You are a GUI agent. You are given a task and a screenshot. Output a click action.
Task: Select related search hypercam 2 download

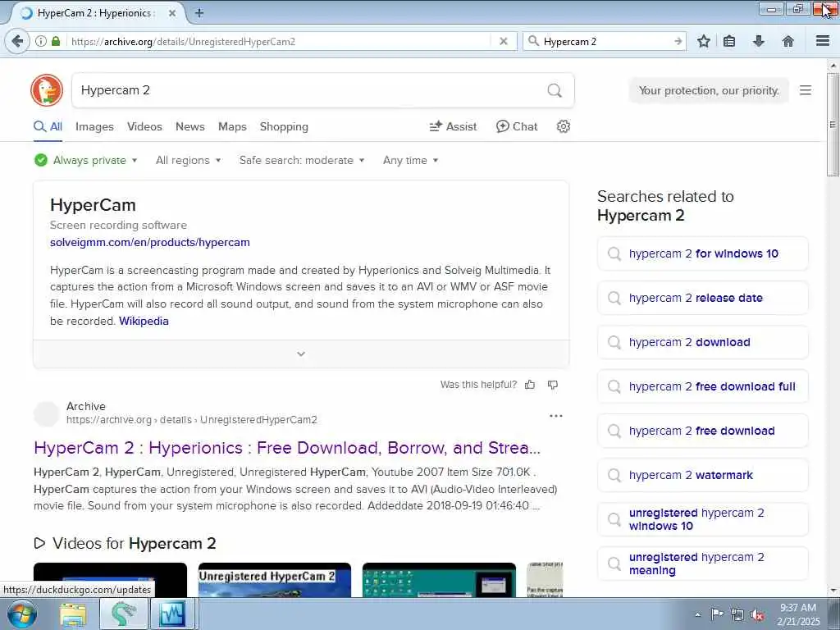pyautogui.click(x=703, y=342)
